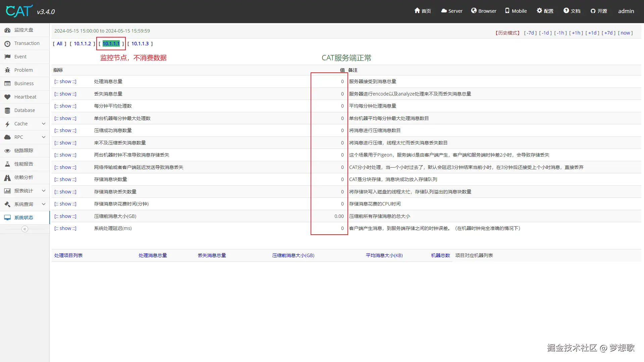Image resolution: width=644 pixels, height=362 pixels.
Task: Toggle show for 系统处理延迟(ms) row
Action: [65, 228]
